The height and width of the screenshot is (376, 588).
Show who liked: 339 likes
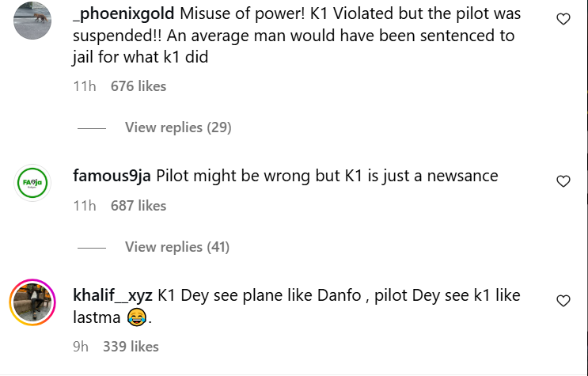coord(131,347)
